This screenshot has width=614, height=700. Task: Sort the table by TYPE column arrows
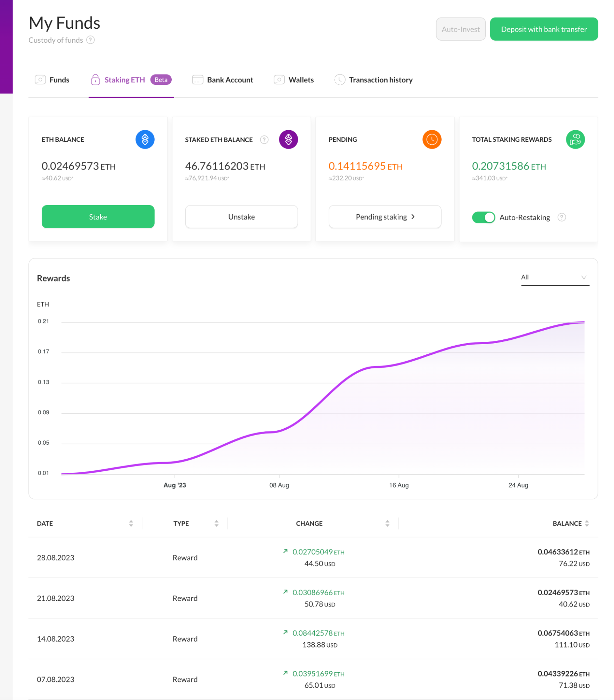tap(217, 523)
